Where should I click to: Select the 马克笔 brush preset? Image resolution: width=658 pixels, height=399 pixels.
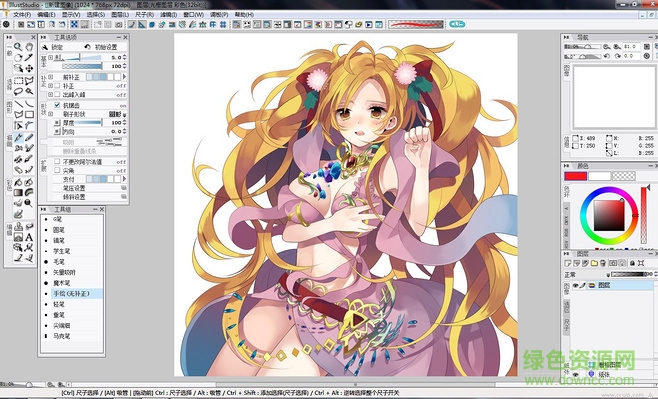click(72, 336)
